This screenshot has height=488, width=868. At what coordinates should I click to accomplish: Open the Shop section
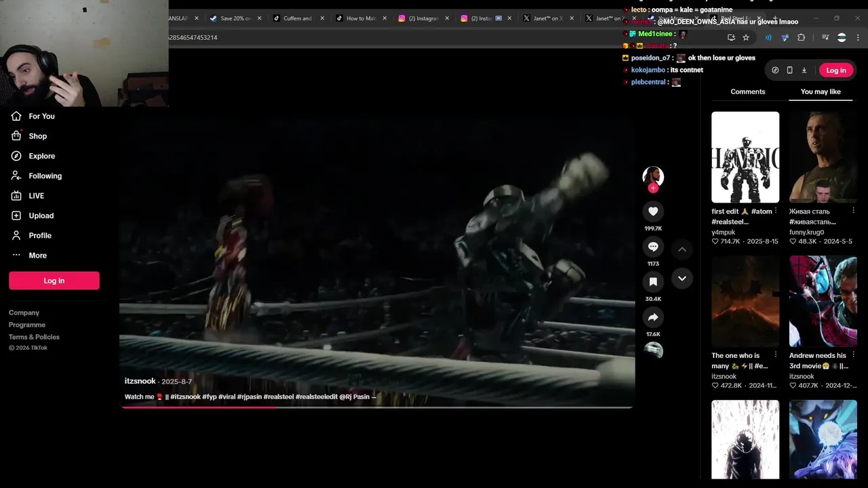click(28, 136)
